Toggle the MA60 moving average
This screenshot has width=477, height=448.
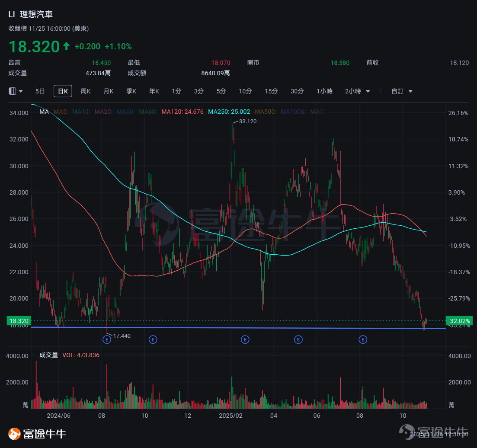tap(148, 112)
